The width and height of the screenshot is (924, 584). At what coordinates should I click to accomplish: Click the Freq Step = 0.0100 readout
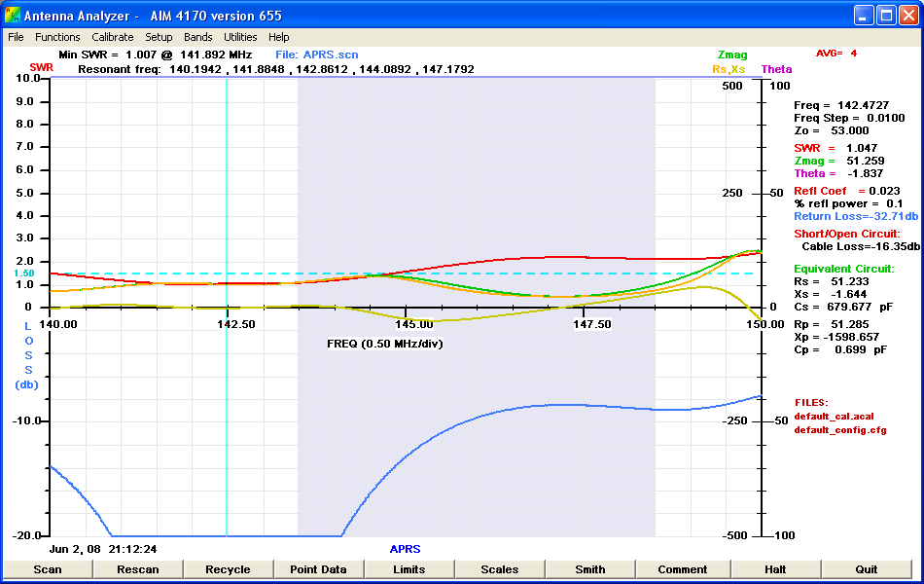click(x=849, y=118)
